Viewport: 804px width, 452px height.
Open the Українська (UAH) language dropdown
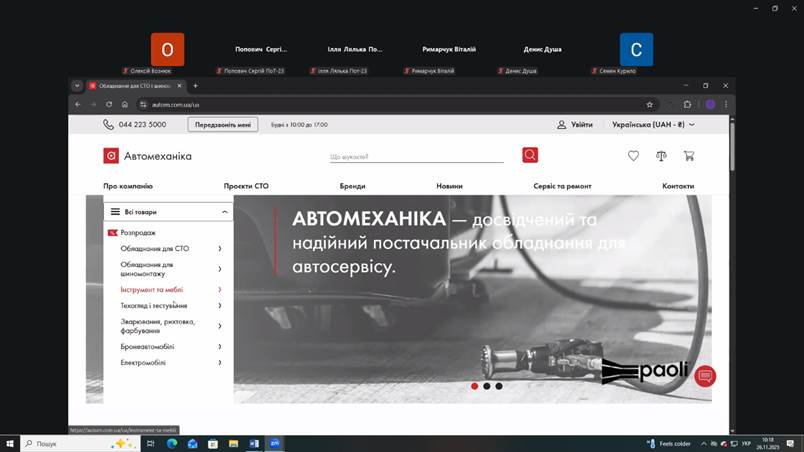click(x=647, y=125)
